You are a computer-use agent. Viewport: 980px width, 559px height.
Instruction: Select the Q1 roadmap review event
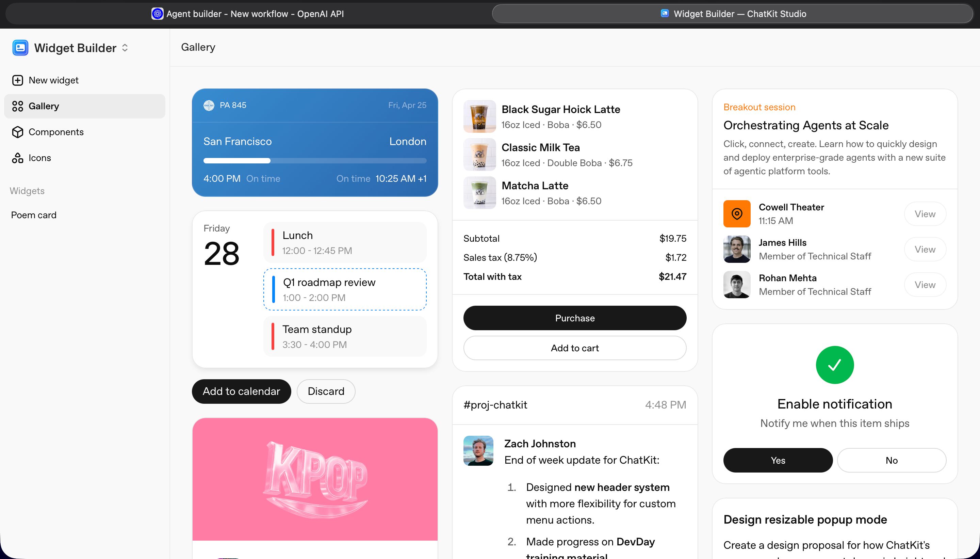pyautogui.click(x=345, y=289)
